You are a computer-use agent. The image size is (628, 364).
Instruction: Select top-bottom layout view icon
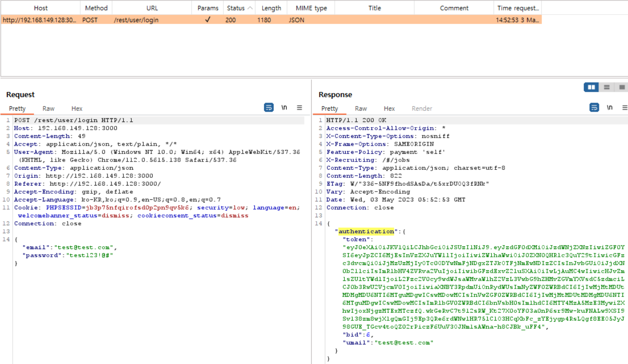(606, 87)
